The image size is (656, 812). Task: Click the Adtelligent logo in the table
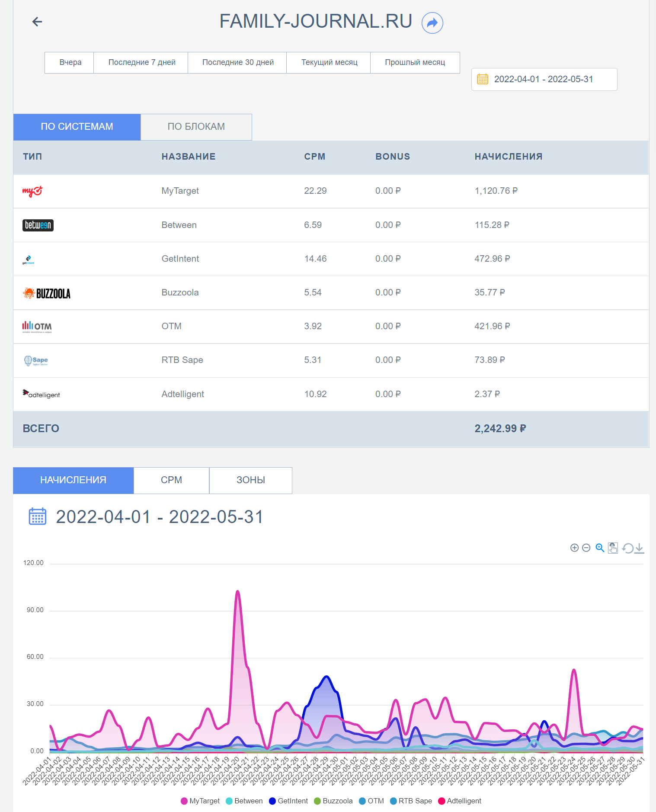(41, 394)
